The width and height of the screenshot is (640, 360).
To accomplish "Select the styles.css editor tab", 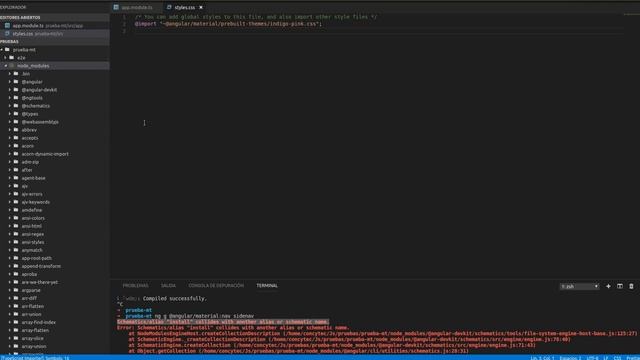I will pos(184,7).
